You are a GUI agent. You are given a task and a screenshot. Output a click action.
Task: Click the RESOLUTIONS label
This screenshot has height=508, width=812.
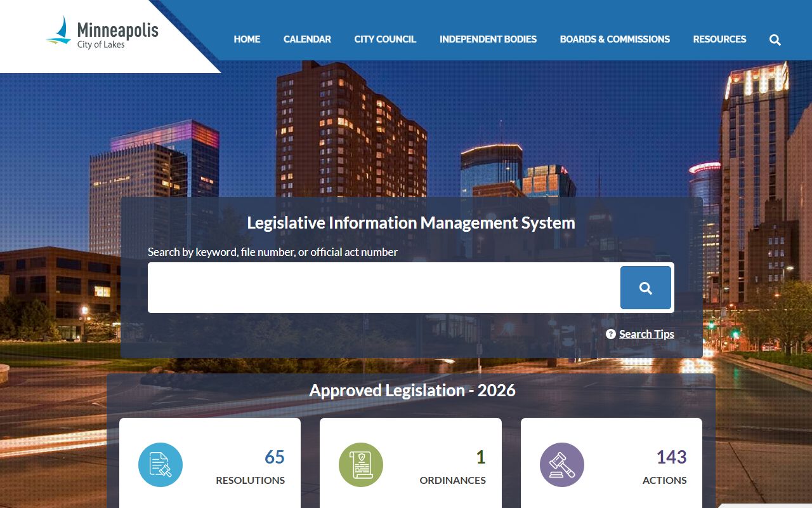(x=251, y=481)
